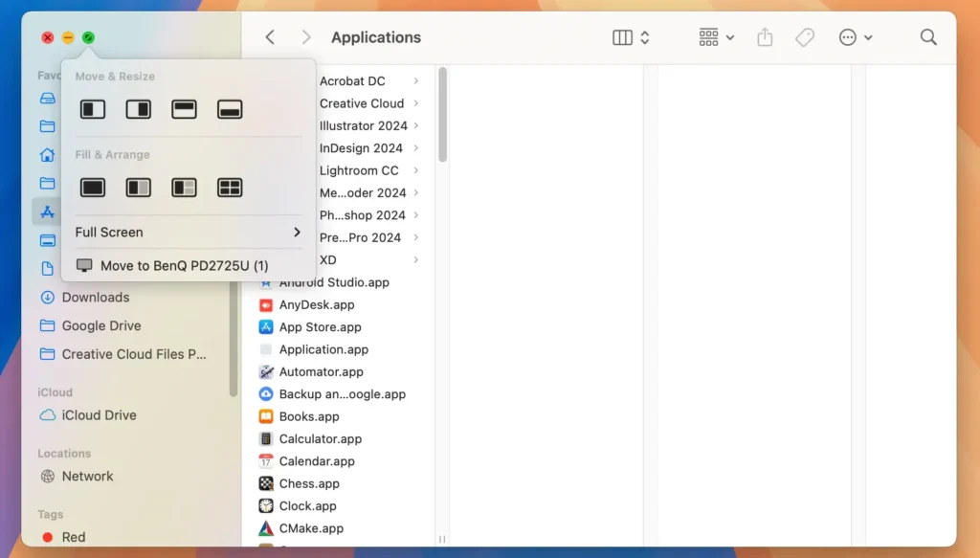
Task: Tile window to left half of screen
Action: 93,109
